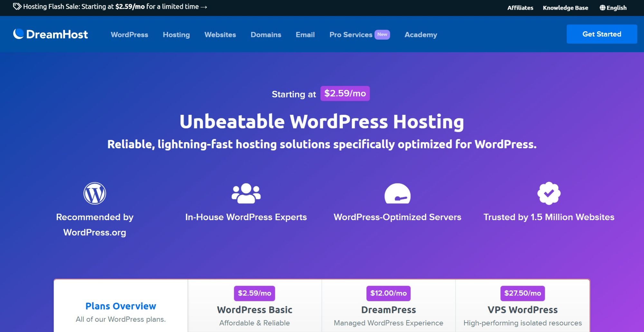Open the Knowledge Base link
The width and height of the screenshot is (644, 332).
(x=565, y=8)
